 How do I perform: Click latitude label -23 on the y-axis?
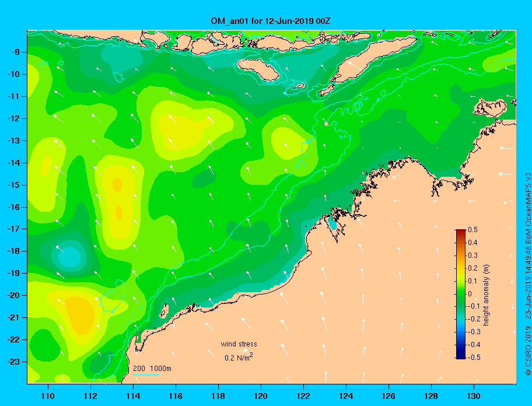coord(15,362)
